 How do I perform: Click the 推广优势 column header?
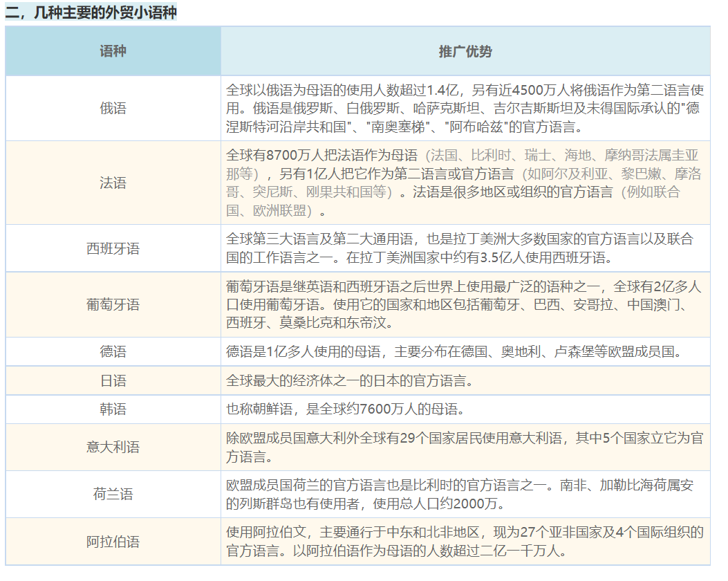click(465, 52)
